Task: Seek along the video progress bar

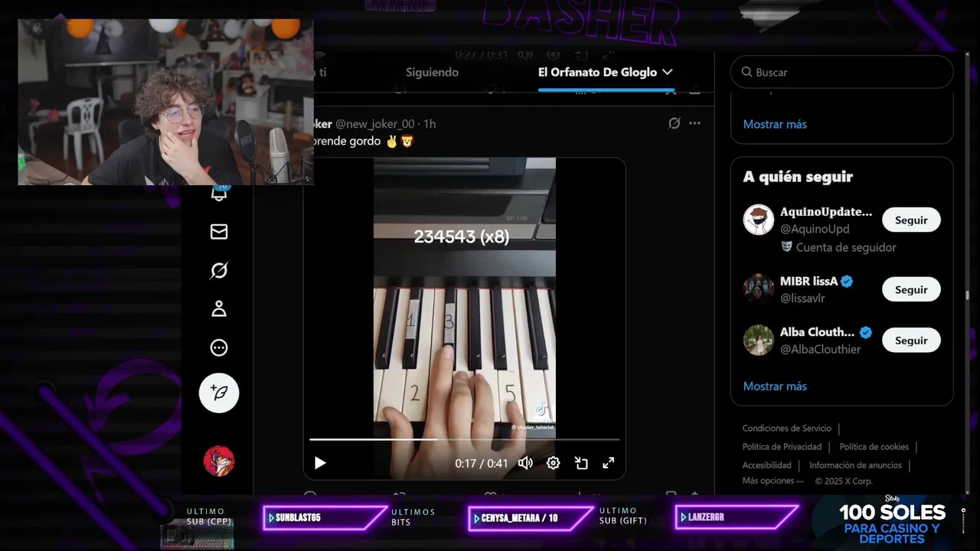Action: pos(464,439)
